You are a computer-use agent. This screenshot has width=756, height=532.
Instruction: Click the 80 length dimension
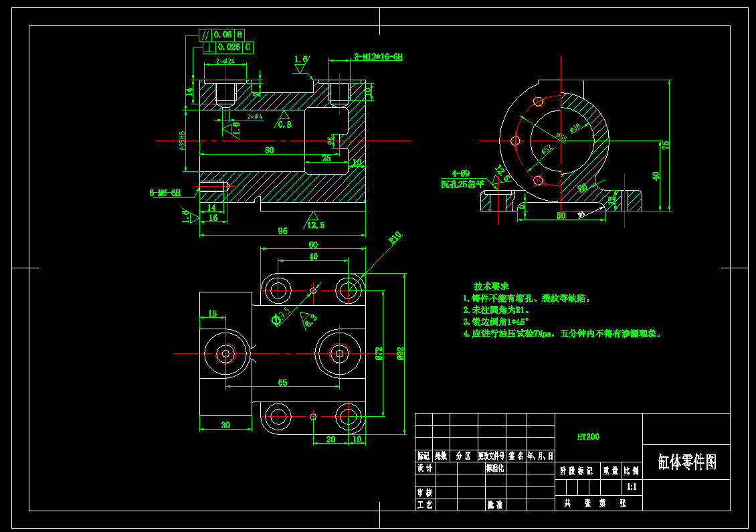[270, 150]
